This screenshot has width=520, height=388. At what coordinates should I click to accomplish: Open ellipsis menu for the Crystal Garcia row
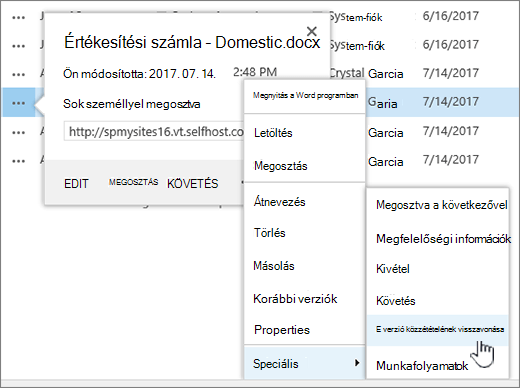tap(18, 75)
